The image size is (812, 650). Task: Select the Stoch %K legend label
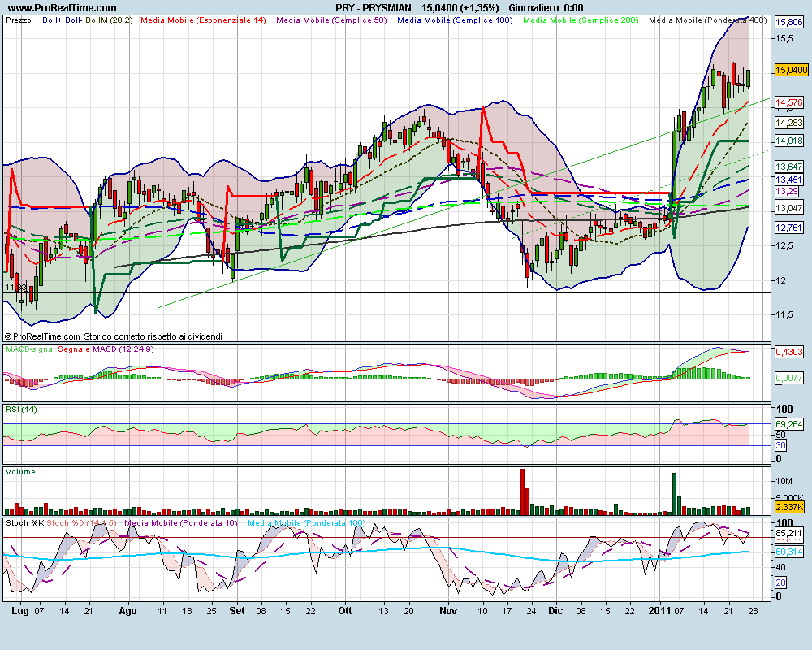(25, 523)
